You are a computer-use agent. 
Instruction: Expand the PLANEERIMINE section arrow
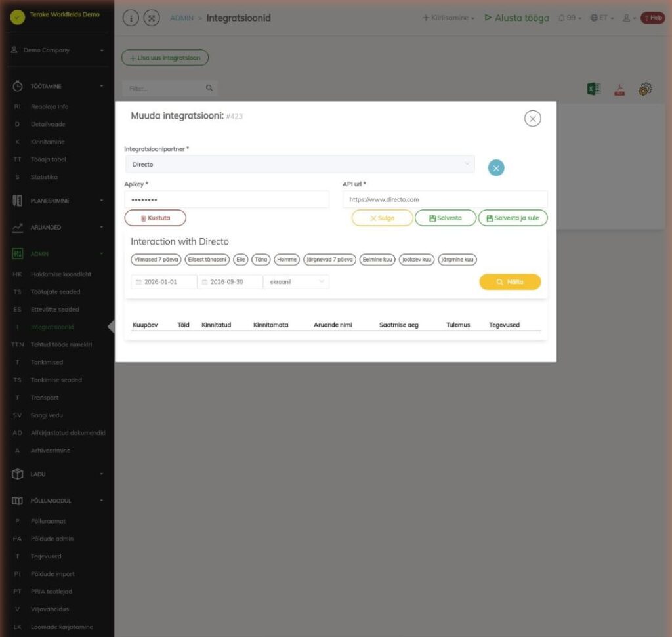[102, 201]
